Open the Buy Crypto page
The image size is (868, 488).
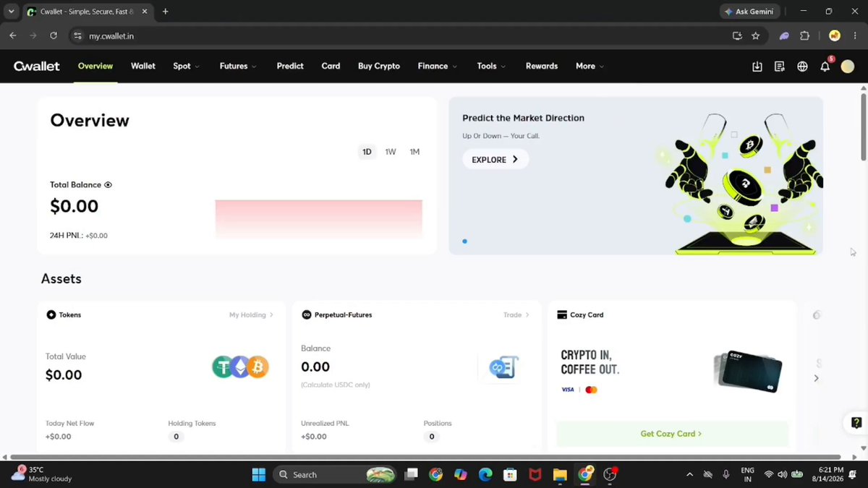click(379, 67)
